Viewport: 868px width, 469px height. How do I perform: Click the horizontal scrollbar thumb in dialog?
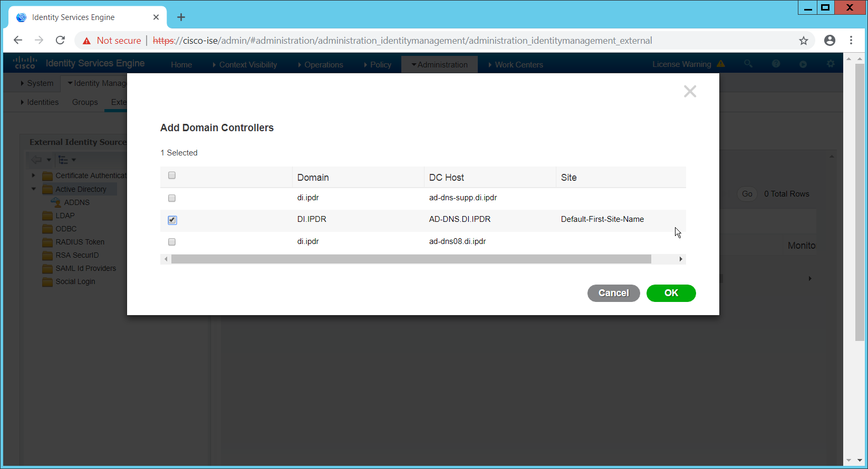411,259
